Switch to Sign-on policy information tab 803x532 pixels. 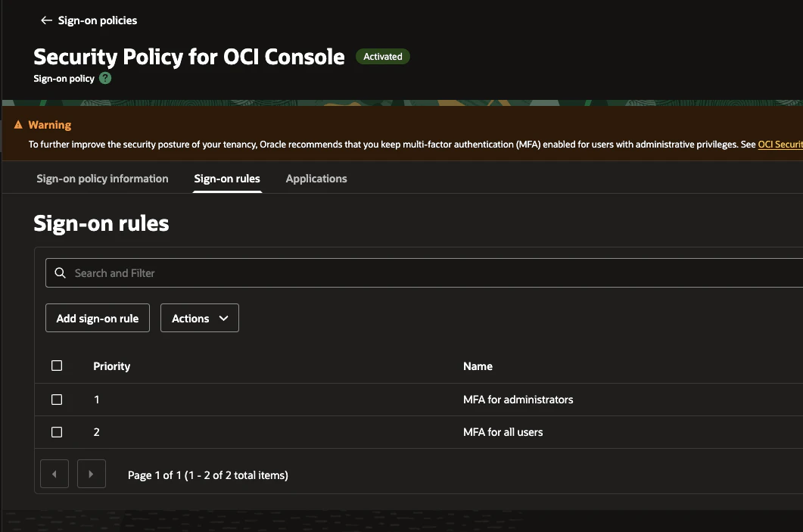pyautogui.click(x=102, y=179)
